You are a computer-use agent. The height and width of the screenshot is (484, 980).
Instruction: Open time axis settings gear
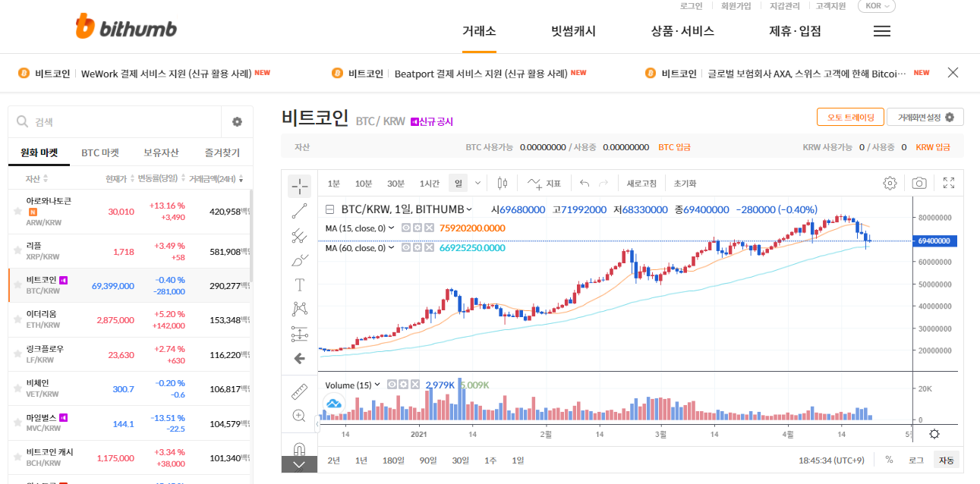934,434
